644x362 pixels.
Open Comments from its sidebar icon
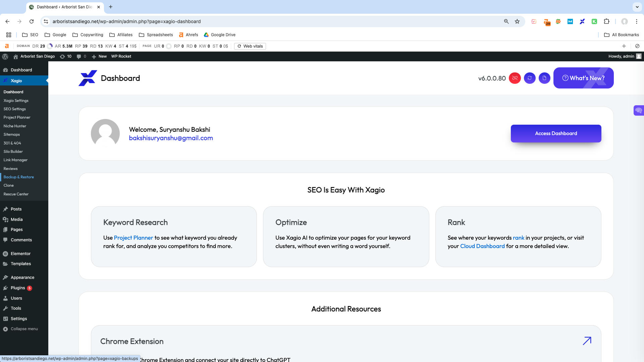[x=5, y=240]
